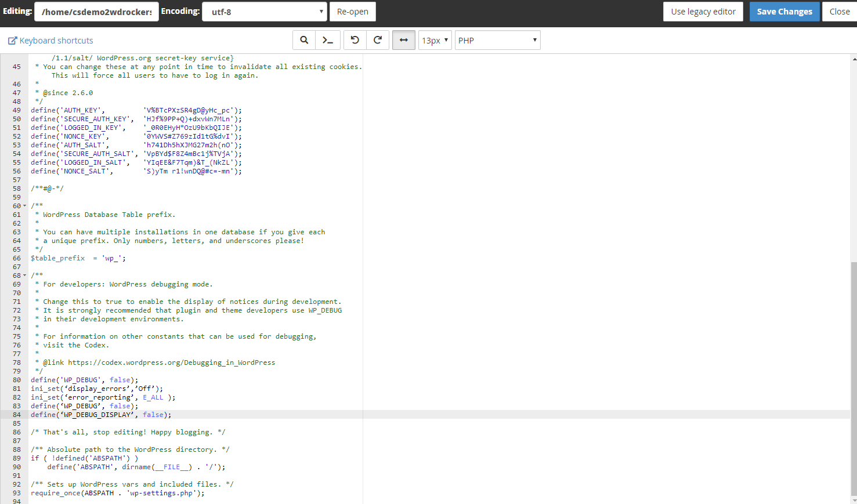Click the undo arrow icon
This screenshot has height=504, width=857.
click(x=355, y=40)
